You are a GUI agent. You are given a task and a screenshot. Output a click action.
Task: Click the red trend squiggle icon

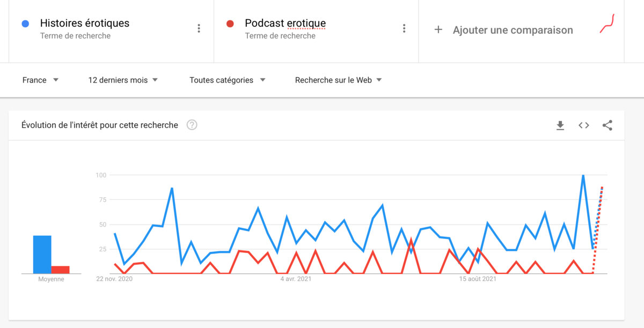pyautogui.click(x=607, y=24)
